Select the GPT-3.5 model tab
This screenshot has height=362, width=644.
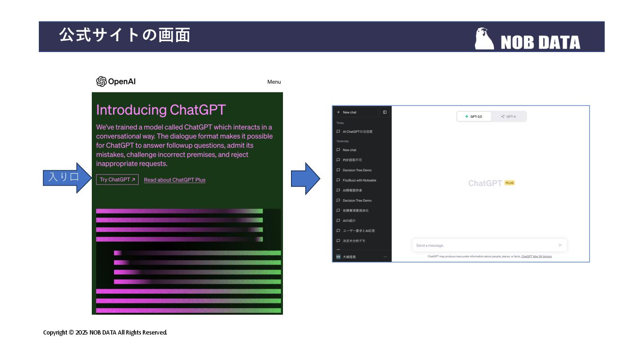(x=474, y=116)
